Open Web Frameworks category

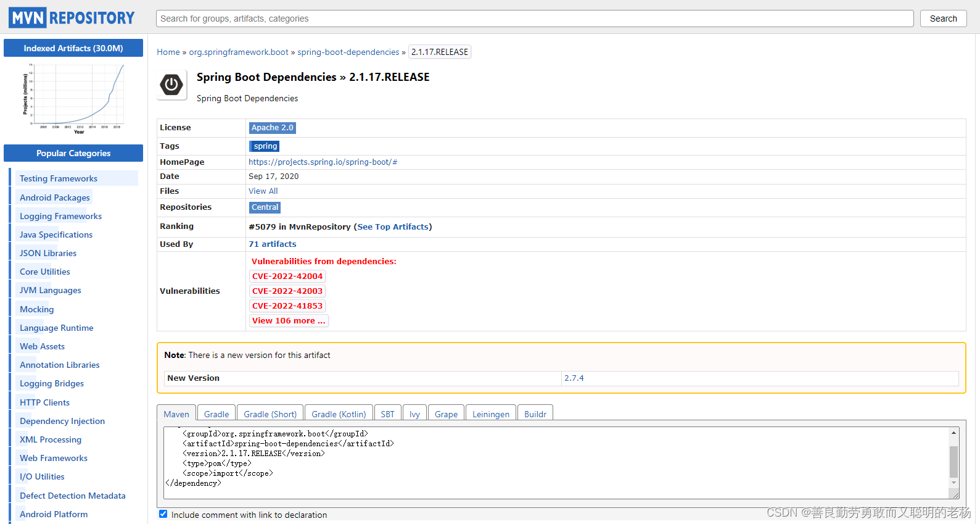tap(54, 458)
